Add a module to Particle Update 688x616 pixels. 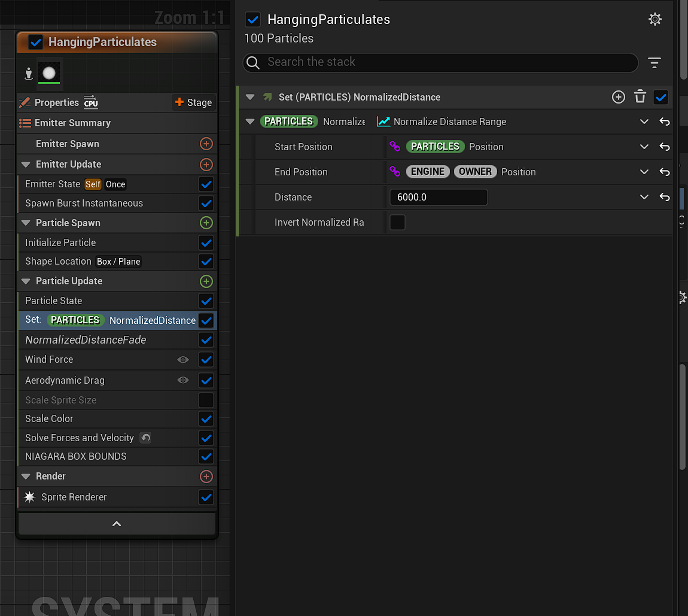click(x=206, y=281)
